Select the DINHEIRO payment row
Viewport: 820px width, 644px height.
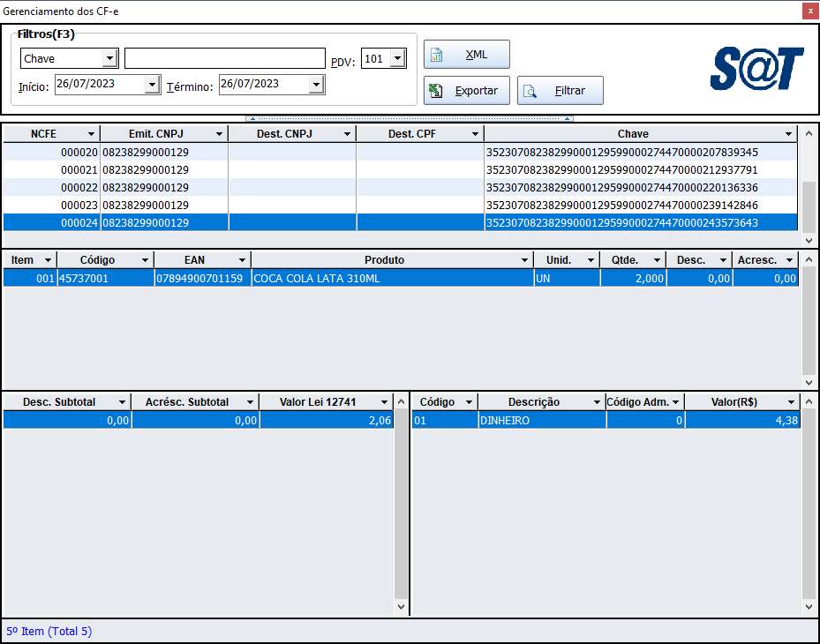542,421
